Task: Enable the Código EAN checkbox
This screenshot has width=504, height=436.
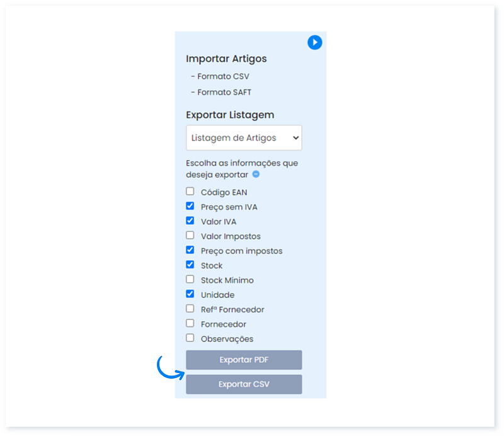Action: click(x=190, y=192)
